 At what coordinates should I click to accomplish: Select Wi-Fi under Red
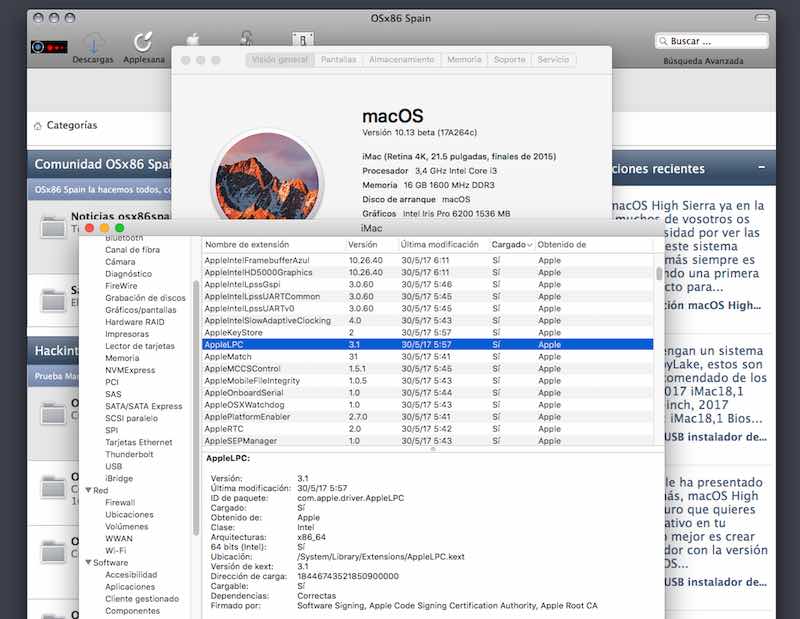click(116, 551)
